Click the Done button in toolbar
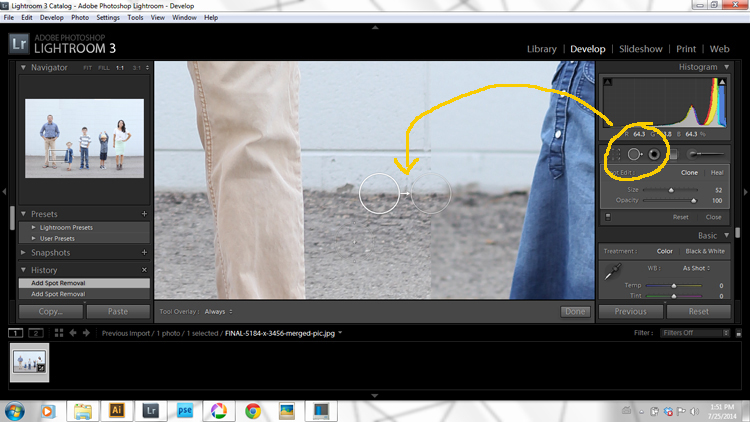Viewport: 750px width, 422px height. pos(575,311)
